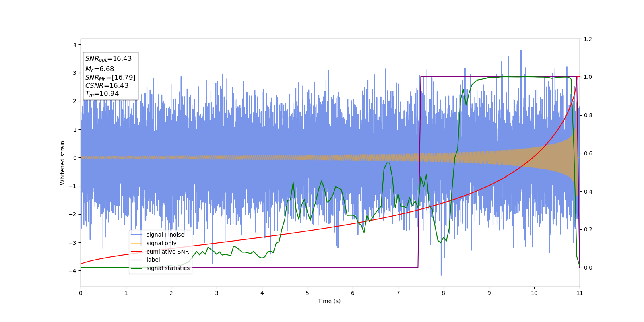Select the 'cumilative SNR' legend label
Screen dimensions: 644x322
pos(168,252)
